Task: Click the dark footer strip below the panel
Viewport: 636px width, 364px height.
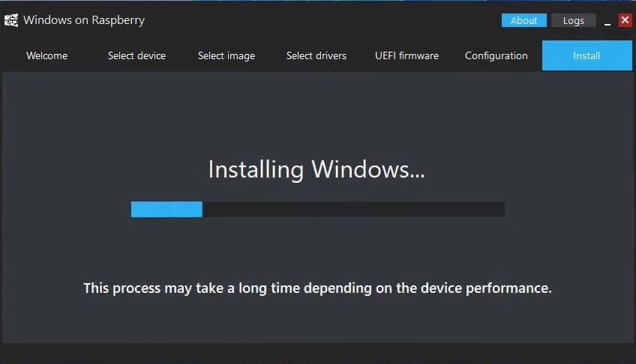Action: click(318, 354)
